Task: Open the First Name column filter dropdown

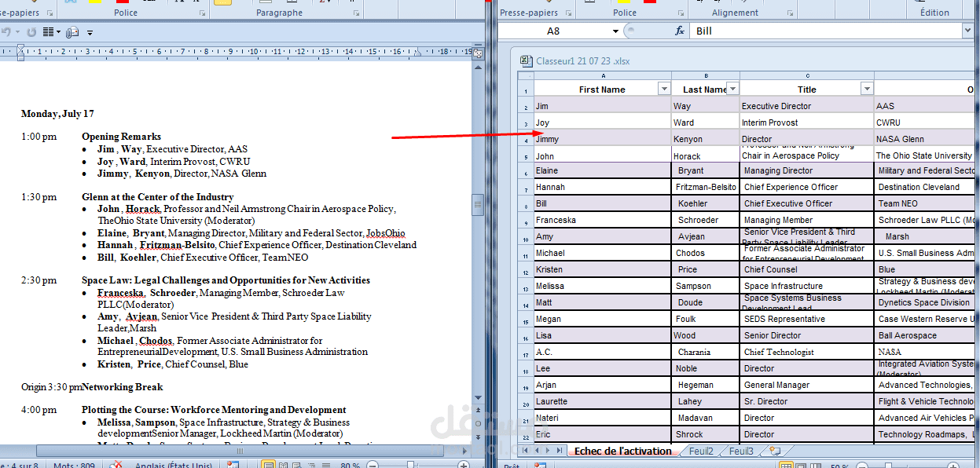Action: click(x=664, y=89)
